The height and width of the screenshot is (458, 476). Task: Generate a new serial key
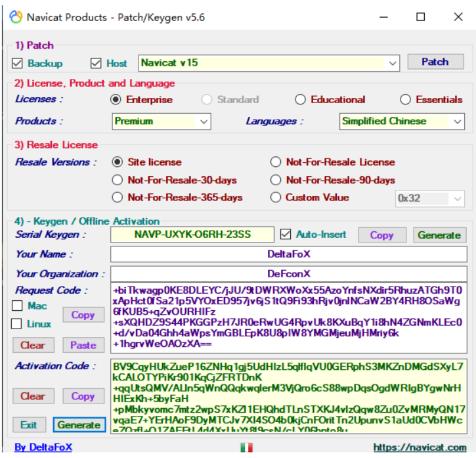pos(440,235)
